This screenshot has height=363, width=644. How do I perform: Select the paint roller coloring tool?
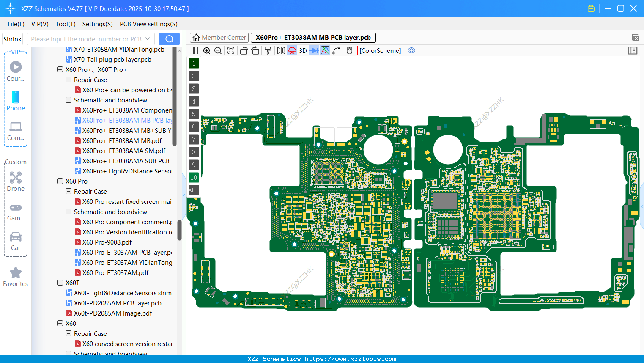[x=268, y=50]
